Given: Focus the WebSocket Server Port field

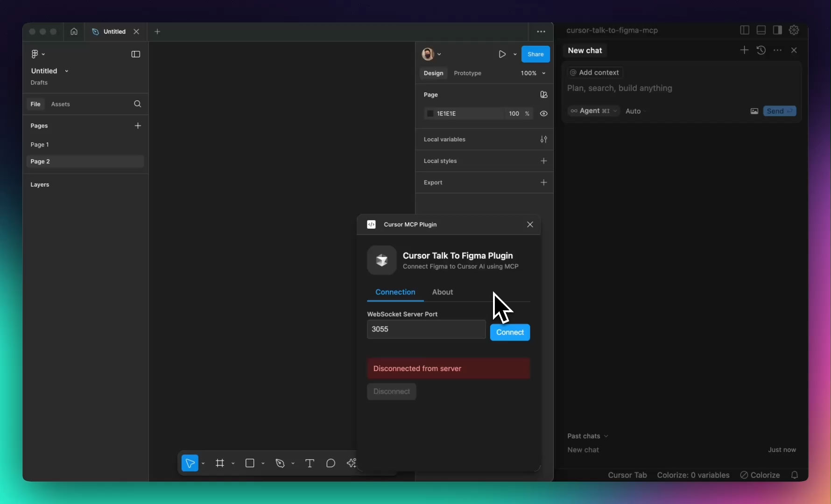Looking at the screenshot, I should [426, 329].
